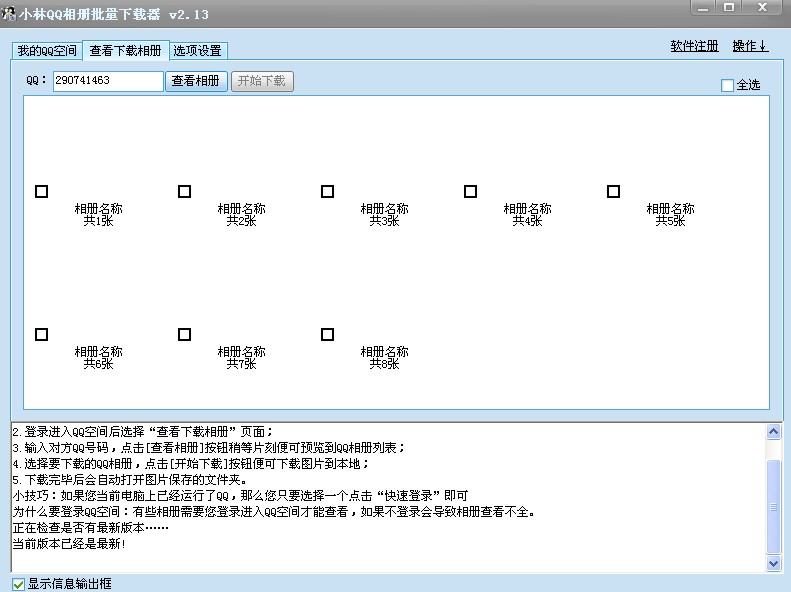Click the 查看相册 button

[x=196, y=81]
